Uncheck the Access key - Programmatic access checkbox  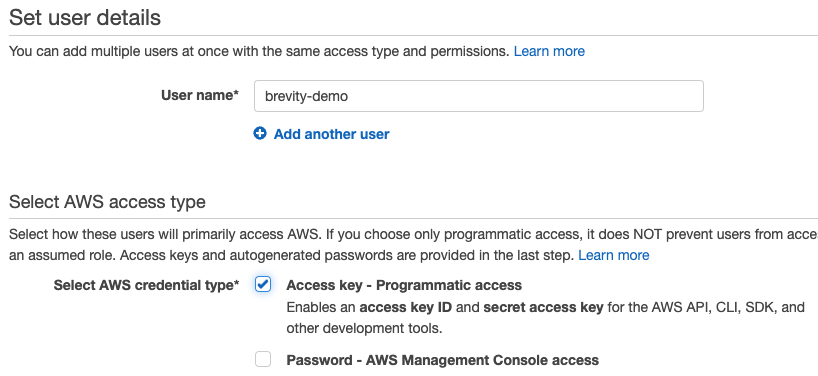[263, 284]
